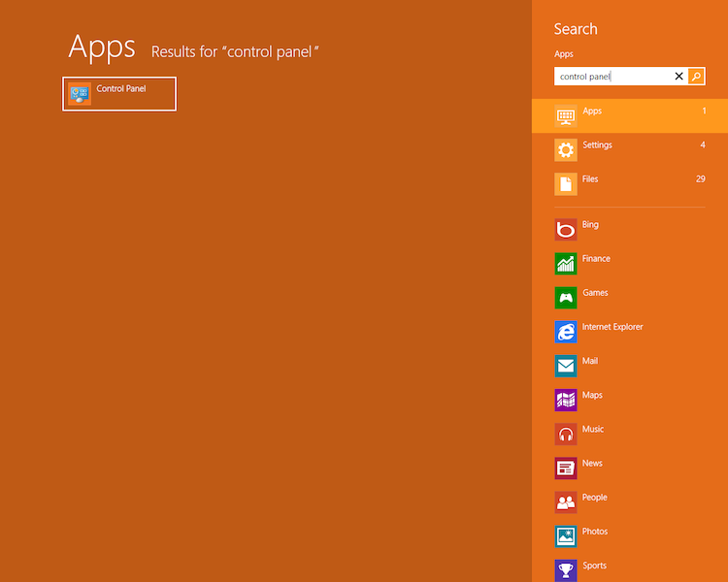
Task: Pick the Internet Explorer icon
Action: [566, 332]
